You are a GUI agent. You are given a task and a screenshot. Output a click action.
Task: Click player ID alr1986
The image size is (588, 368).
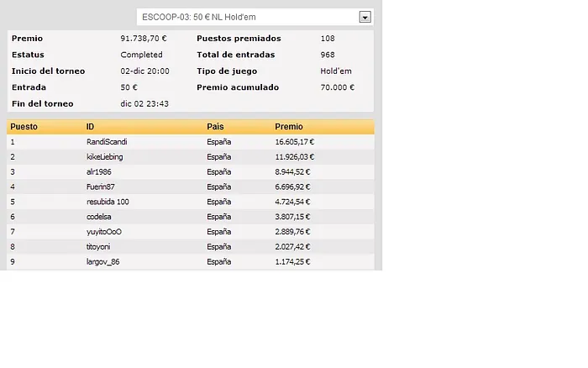(99, 171)
